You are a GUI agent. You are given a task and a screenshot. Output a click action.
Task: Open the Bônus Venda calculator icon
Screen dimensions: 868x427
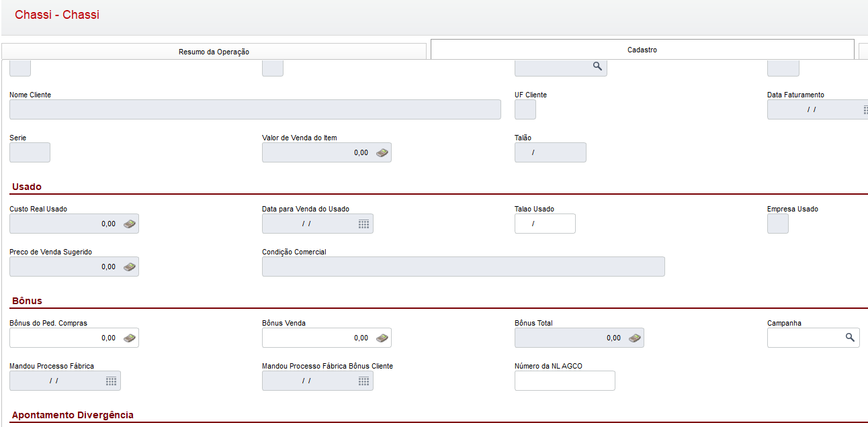pyautogui.click(x=382, y=338)
